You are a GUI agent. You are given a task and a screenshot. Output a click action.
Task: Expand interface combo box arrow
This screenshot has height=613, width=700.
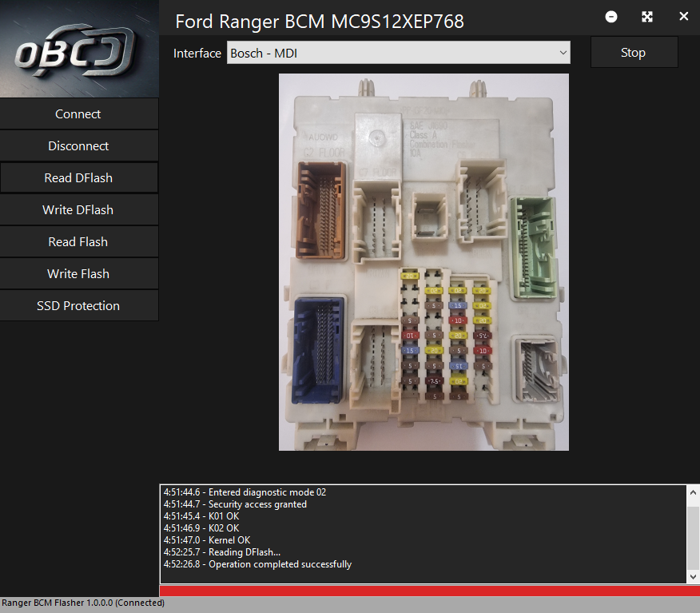[563, 53]
